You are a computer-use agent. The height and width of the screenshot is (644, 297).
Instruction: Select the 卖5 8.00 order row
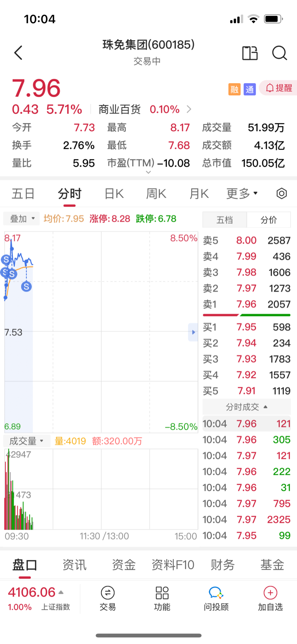pos(247,240)
